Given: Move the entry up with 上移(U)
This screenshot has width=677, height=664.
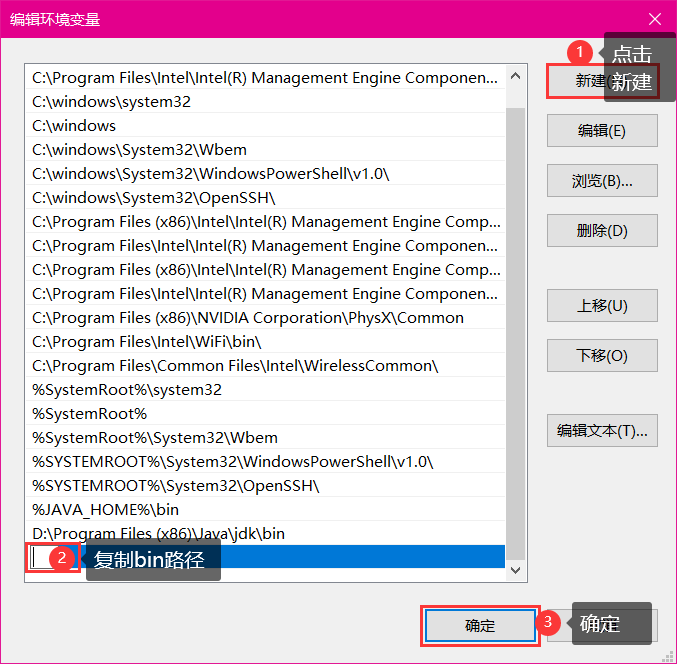Looking at the screenshot, I should pyautogui.click(x=602, y=306).
